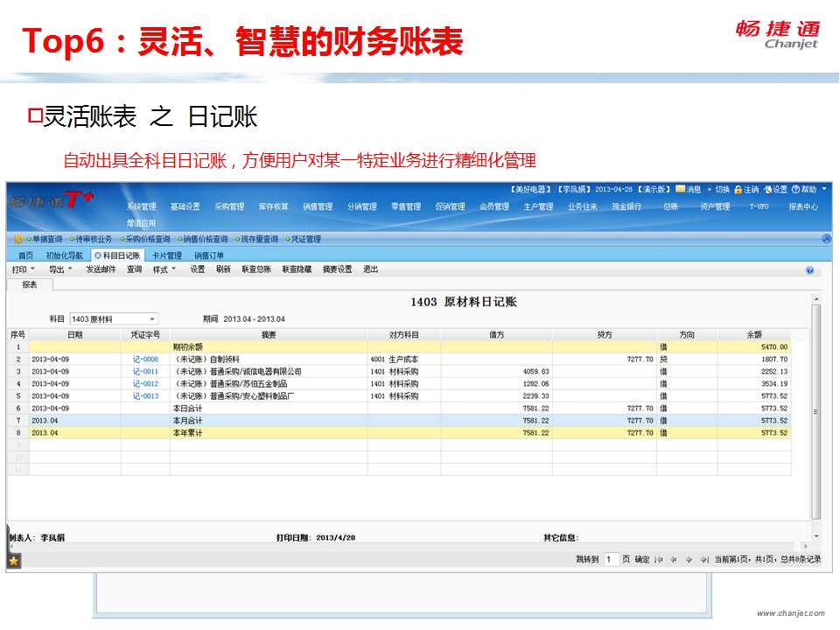Click the 刷新 refresh button
Screen dimensions: 840x630
click(223, 269)
